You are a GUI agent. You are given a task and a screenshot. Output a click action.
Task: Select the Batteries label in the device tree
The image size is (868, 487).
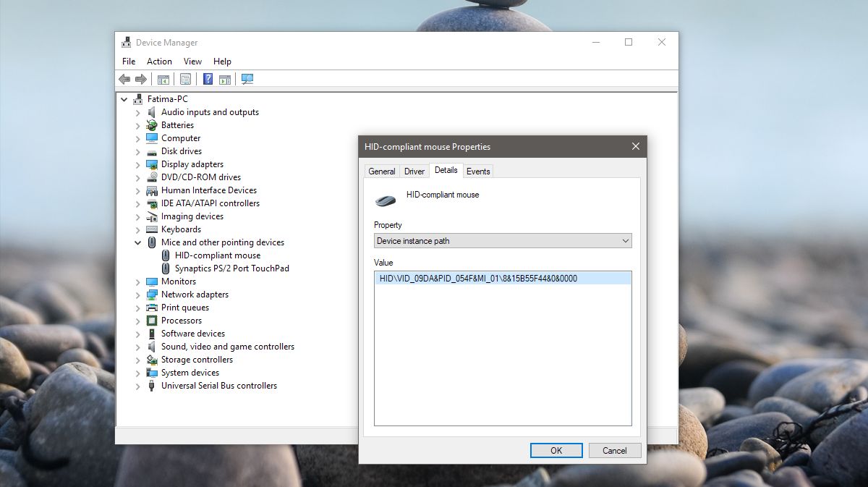(177, 125)
